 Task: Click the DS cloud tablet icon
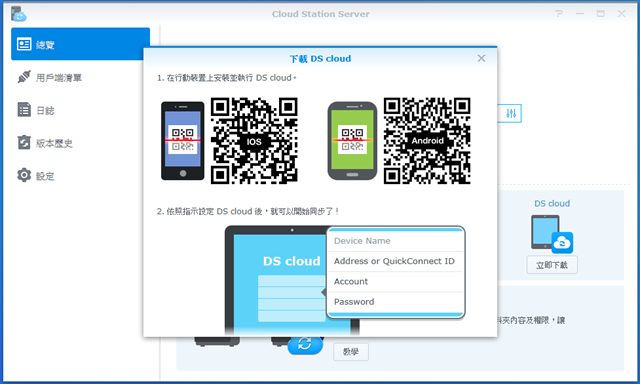[x=552, y=234]
